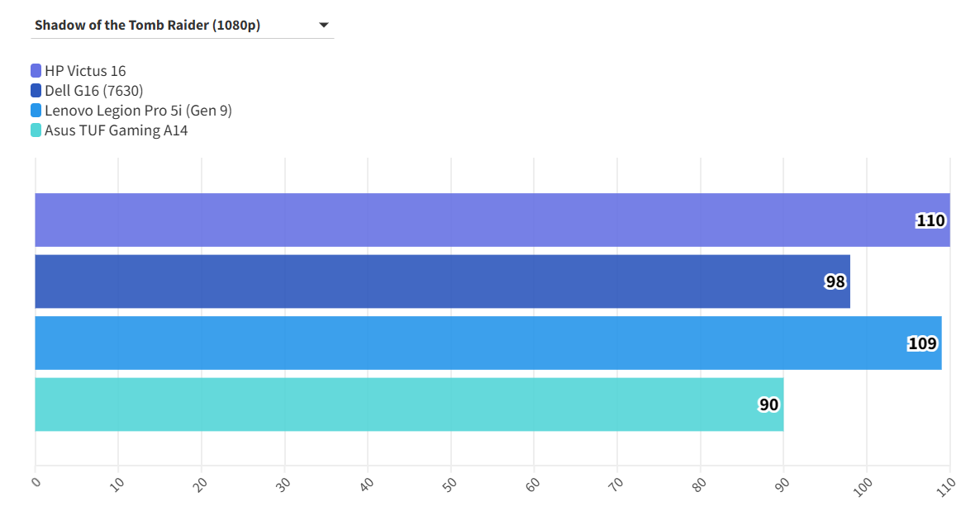Click the Dell G16 (7630) legend color swatch
The image size is (980, 511).
pyautogui.click(x=36, y=91)
